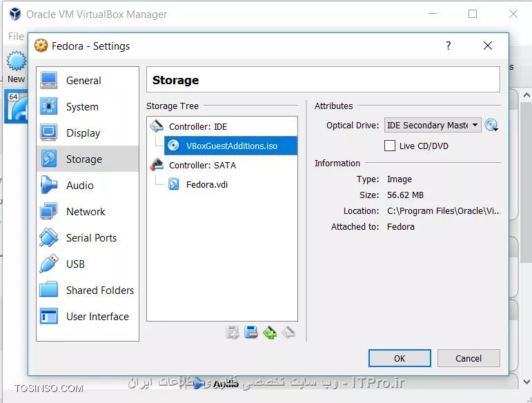Select VBoxGuestAdditions.iso in storage tree
The width and height of the screenshot is (532, 403).
(230, 146)
